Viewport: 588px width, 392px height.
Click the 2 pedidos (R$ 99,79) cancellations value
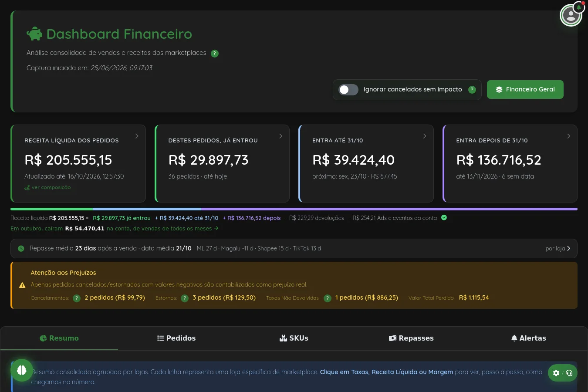115,298
